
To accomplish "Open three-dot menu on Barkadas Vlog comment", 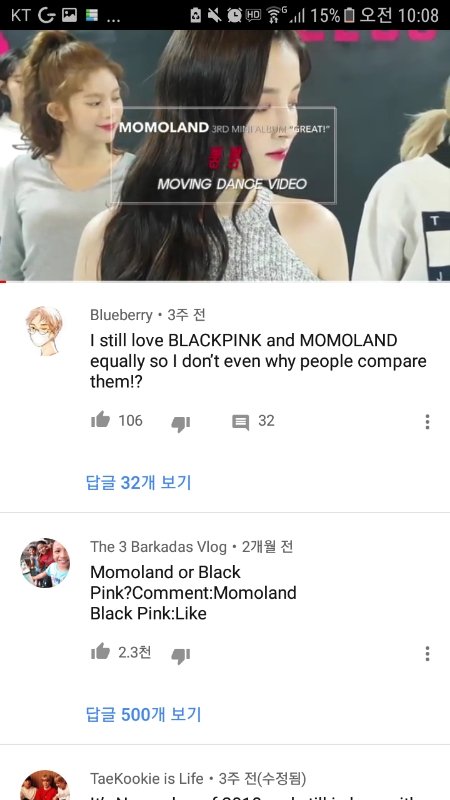I will [427, 654].
